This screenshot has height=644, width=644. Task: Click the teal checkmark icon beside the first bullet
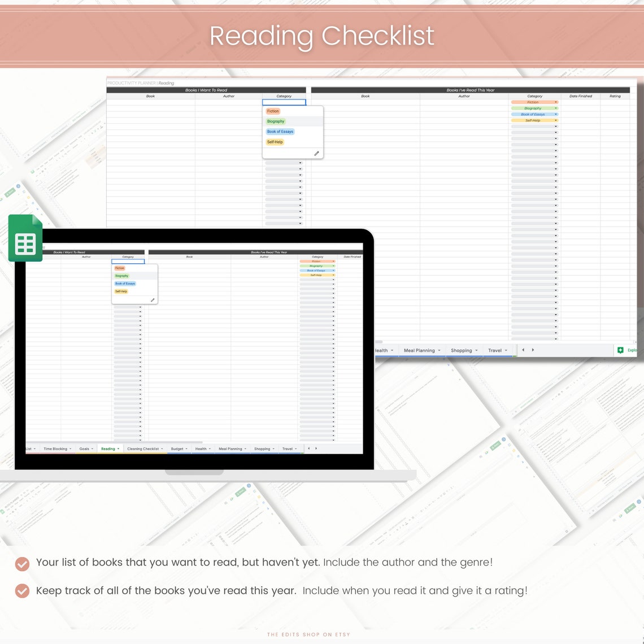21,564
